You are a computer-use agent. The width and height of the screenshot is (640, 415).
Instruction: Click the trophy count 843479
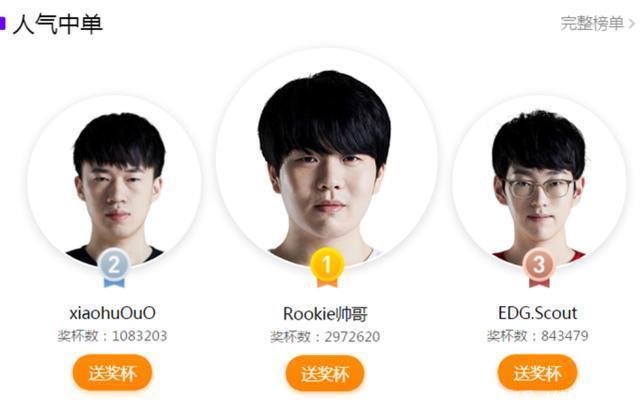tap(564, 336)
